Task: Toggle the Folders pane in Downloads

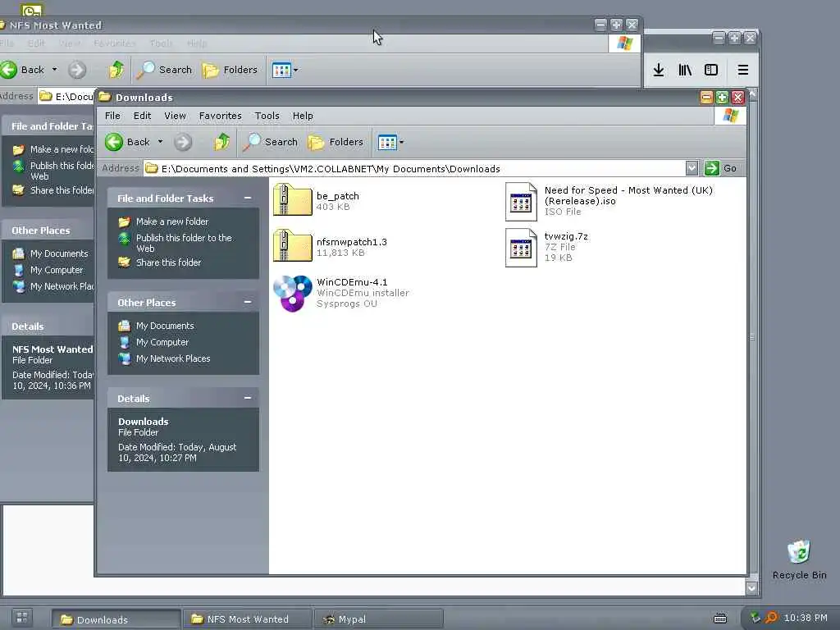Action: click(336, 142)
